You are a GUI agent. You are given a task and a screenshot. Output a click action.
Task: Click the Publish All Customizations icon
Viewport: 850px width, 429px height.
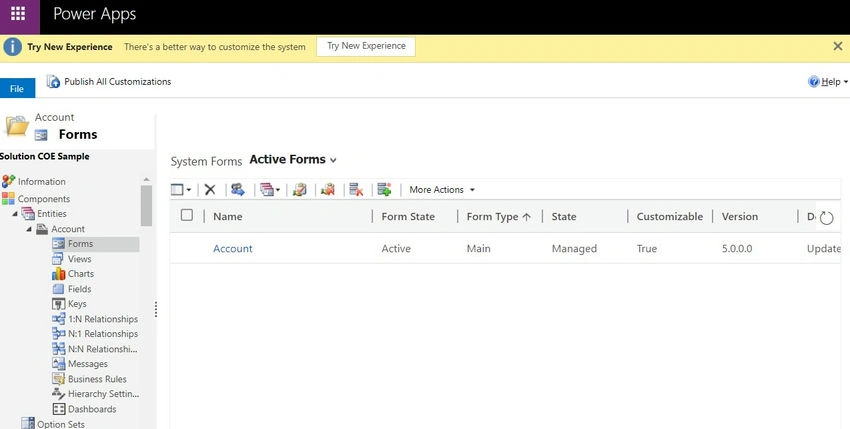(53, 82)
